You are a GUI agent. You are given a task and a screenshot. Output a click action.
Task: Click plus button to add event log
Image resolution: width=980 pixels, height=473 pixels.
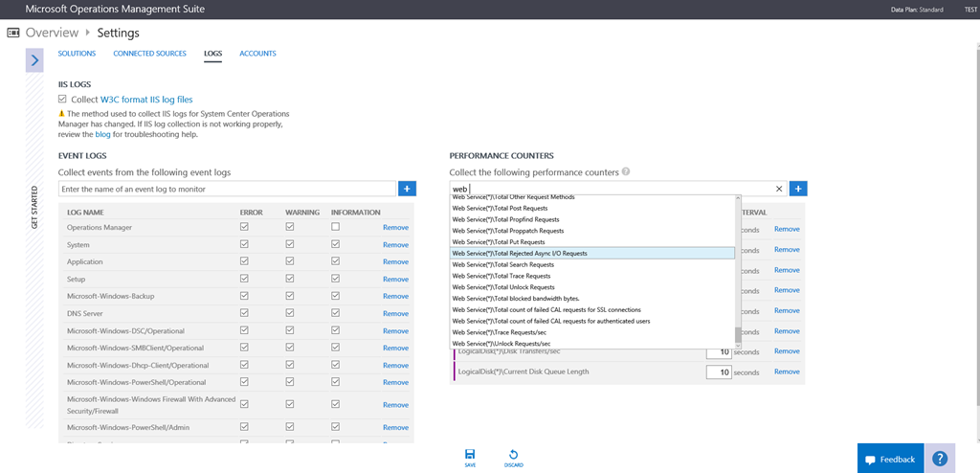[x=406, y=189]
